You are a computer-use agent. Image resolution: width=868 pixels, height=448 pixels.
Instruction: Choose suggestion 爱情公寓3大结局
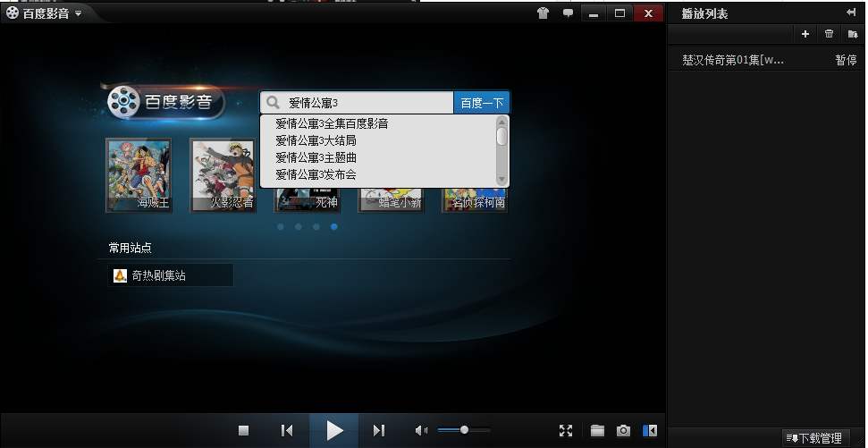coord(316,140)
